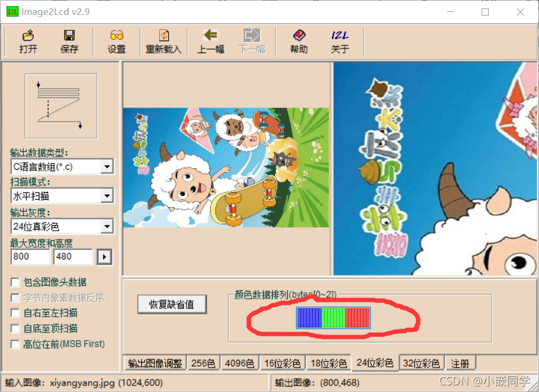Viewport: 539px width, 392px height.
Task: Toggle 自底至顶扫描 checkbox
Action: point(15,329)
